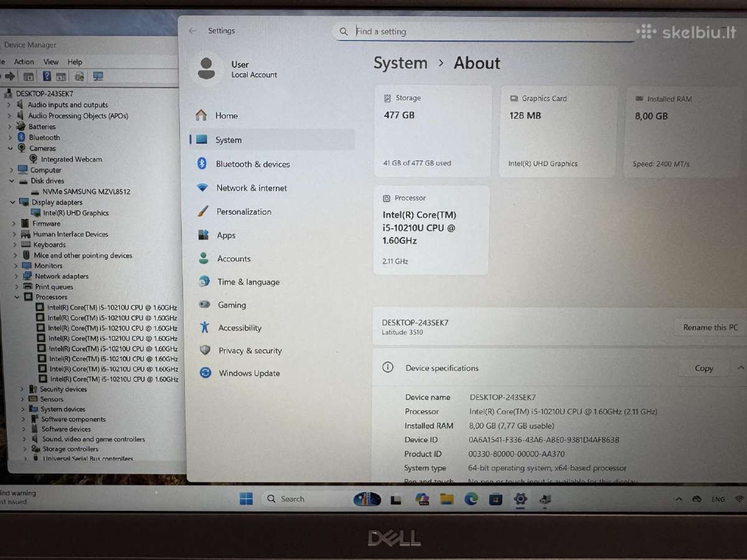Screen dimensions: 747x560
Task: Click the System breadcrumb link
Action: pyautogui.click(x=400, y=63)
